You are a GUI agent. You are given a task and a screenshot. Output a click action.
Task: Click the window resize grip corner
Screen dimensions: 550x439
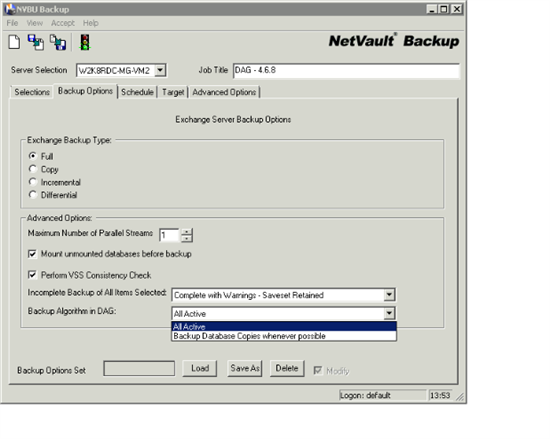pyautogui.click(x=460, y=397)
